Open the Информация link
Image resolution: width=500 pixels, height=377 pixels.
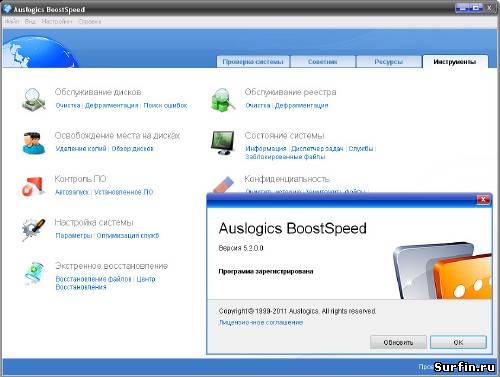point(266,149)
